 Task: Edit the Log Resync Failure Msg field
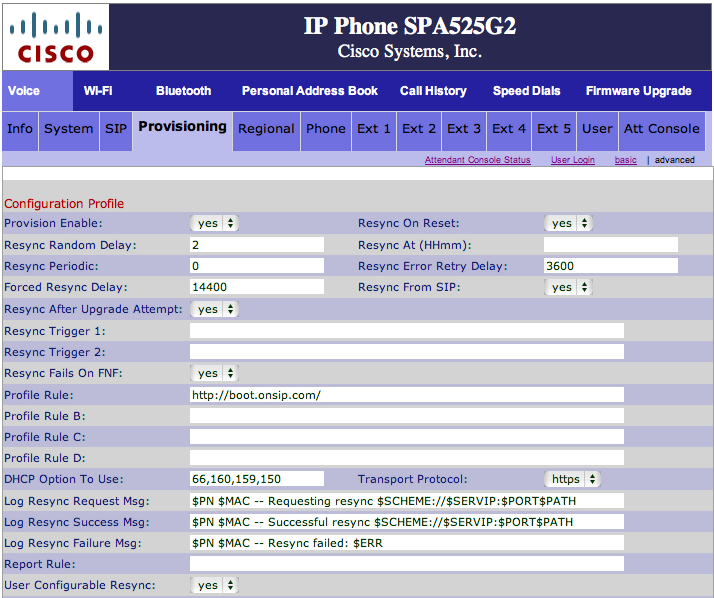[407, 543]
